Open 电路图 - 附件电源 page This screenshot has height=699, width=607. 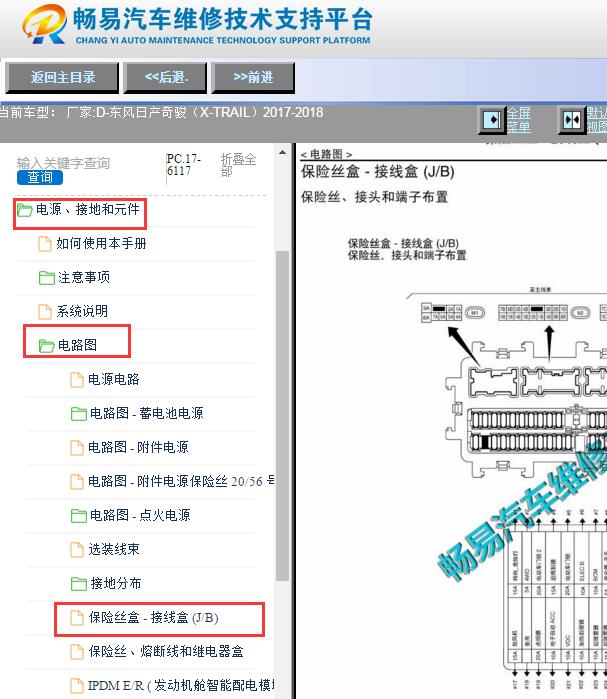tap(138, 447)
